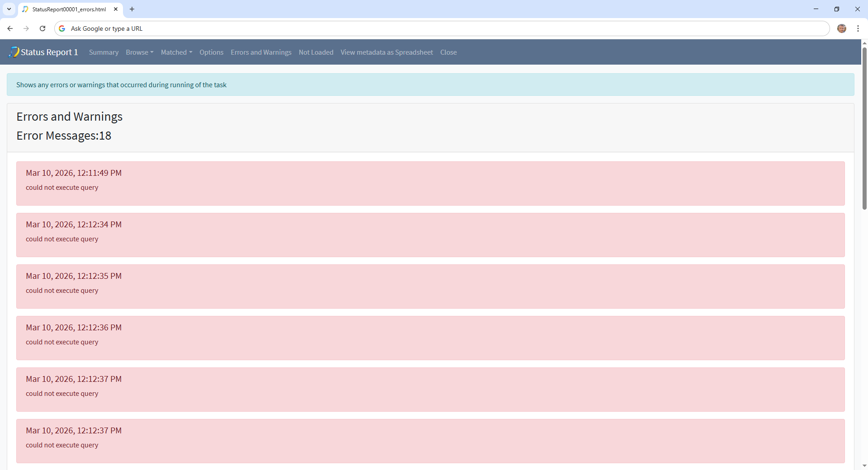This screenshot has height=470, width=868.
Task: Expand the Browse dropdown menu
Action: (139, 52)
